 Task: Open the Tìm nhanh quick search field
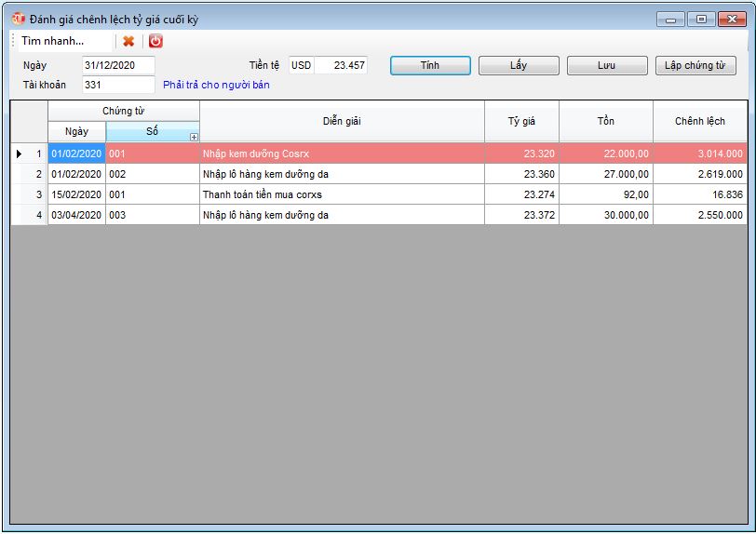[63, 41]
